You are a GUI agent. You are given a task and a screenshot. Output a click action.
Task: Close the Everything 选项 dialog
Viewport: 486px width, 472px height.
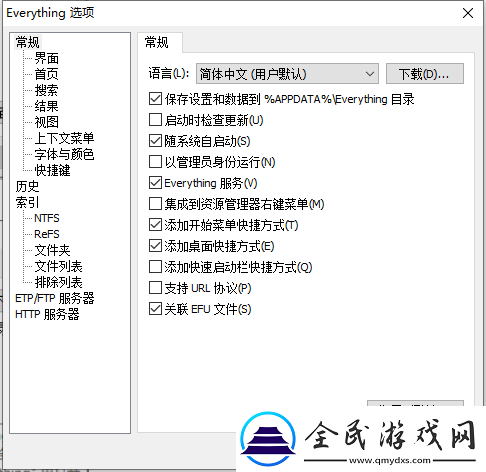coord(468,13)
